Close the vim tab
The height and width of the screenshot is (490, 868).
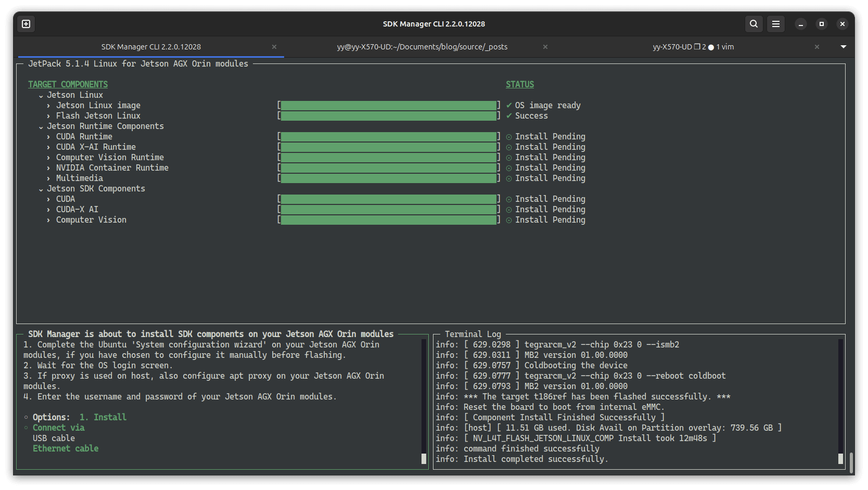817,47
